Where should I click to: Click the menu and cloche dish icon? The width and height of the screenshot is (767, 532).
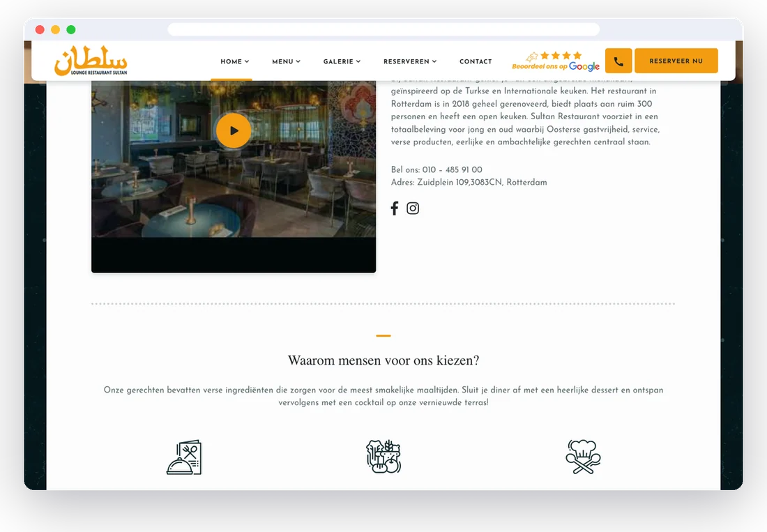184,457
